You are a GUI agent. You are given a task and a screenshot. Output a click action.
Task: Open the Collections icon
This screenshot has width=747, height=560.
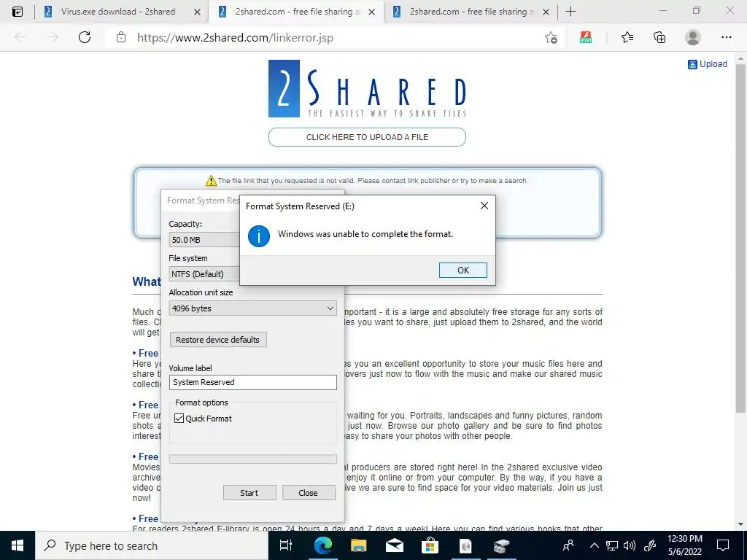point(659,38)
